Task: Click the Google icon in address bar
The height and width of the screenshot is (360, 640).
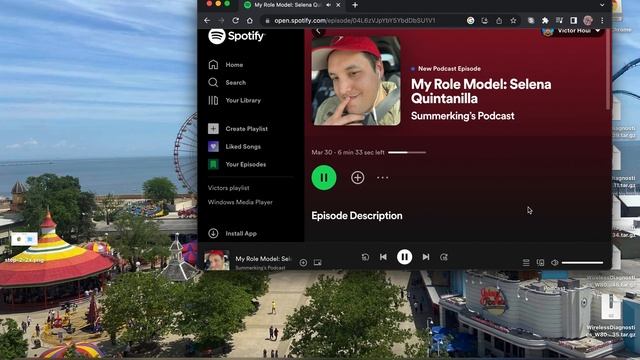Action: tap(471, 20)
